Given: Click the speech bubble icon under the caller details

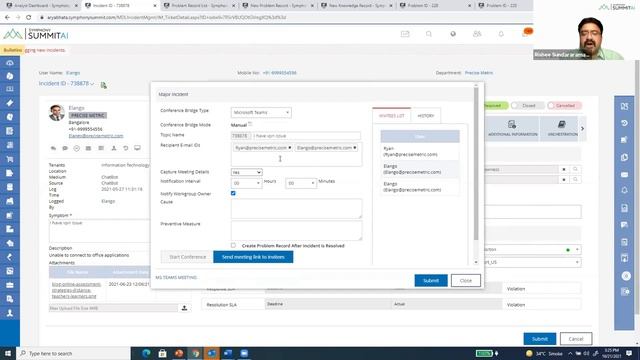Looking at the screenshot, I should pos(65,148).
